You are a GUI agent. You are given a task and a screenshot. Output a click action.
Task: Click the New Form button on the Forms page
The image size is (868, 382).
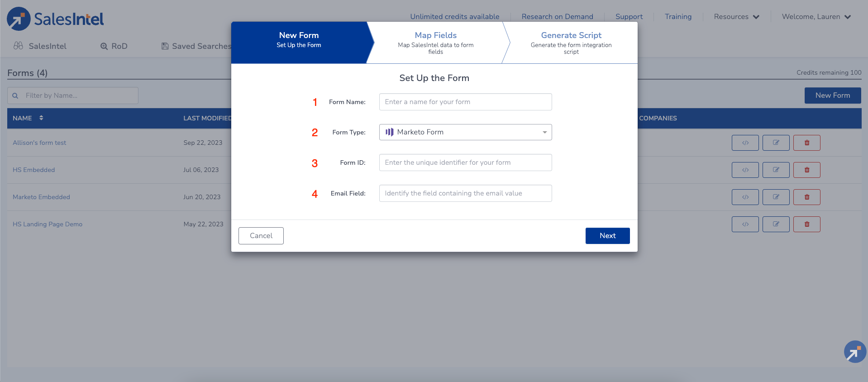pyautogui.click(x=832, y=95)
